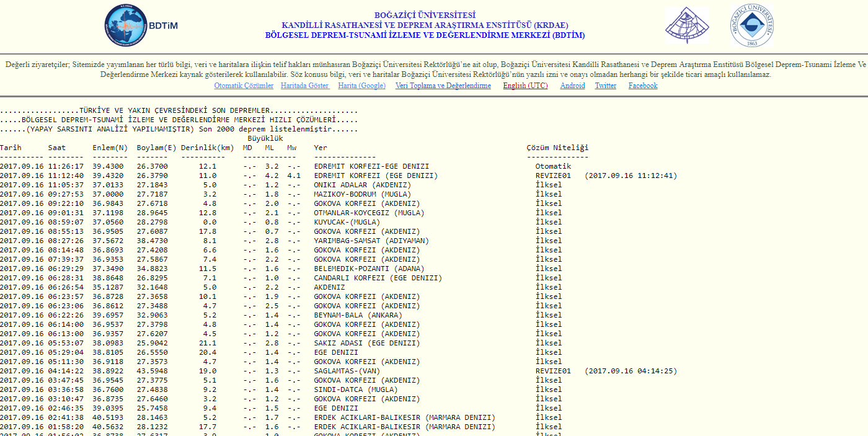Click the 43.5948 longitude value
868x436 pixels.
[153, 371]
